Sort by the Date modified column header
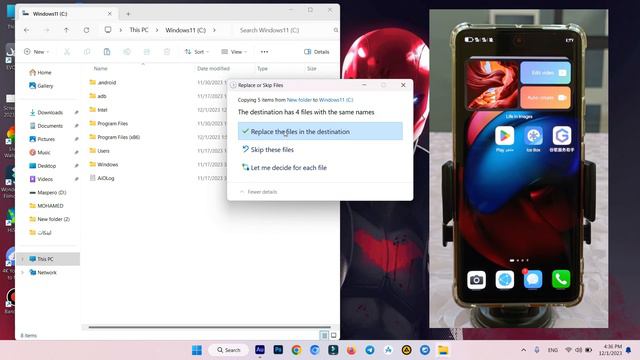640x360 pixels. [x=213, y=69]
